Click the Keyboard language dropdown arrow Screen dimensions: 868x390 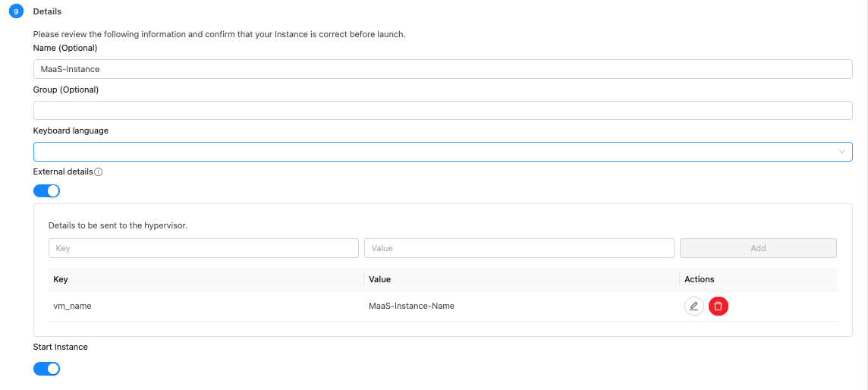point(842,152)
